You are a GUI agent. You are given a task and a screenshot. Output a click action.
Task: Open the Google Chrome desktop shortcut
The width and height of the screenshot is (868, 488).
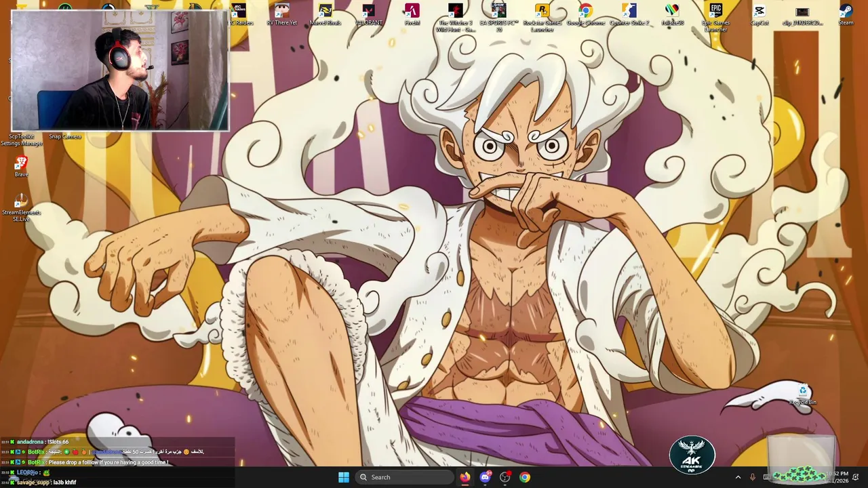pos(585,14)
